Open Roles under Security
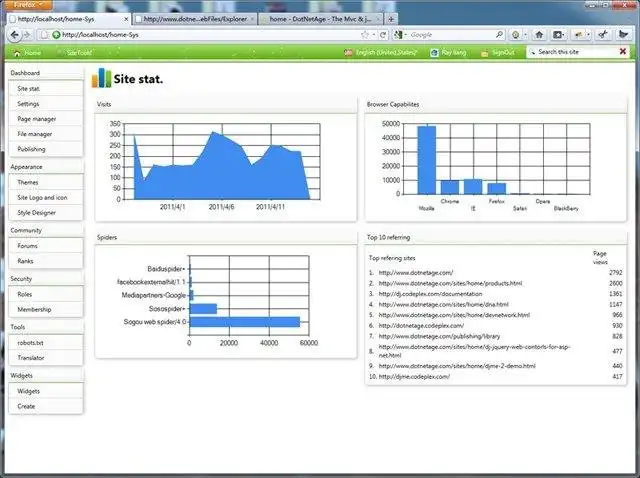Viewport: 640px width, 478px height. click(46, 294)
